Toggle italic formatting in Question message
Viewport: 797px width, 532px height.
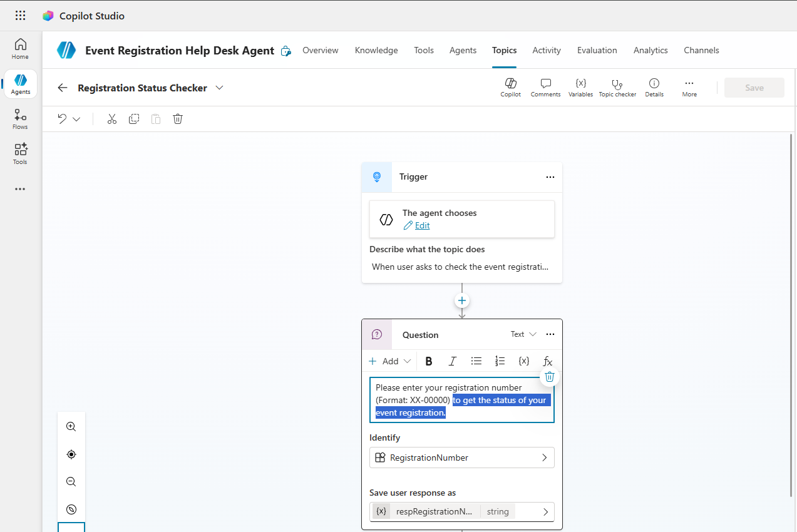(452, 361)
